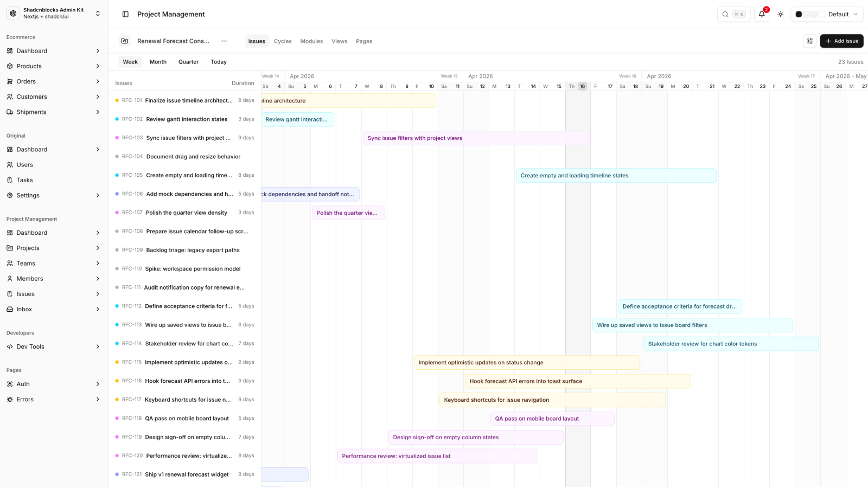Click the Auth icon under Pages
The image size is (868, 488).
pos(10,384)
